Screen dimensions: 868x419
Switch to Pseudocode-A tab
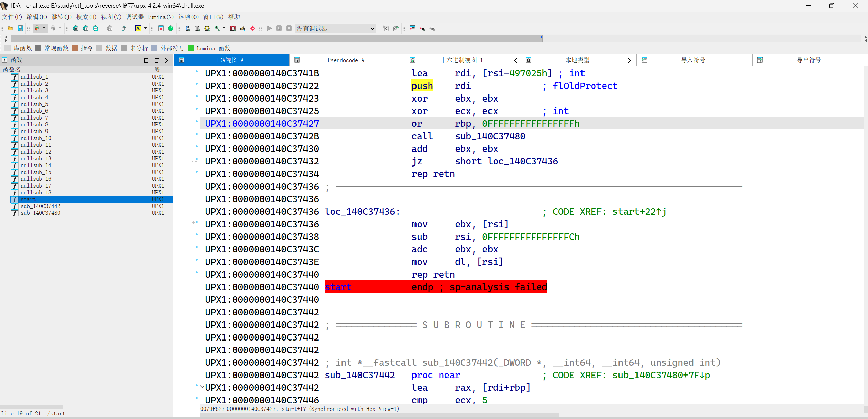tap(346, 60)
